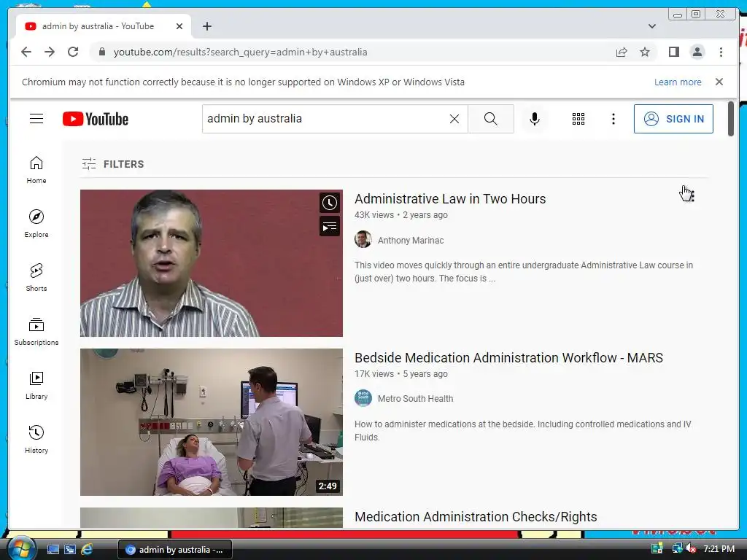This screenshot has height=560, width=747.
Task: Start voice search with the microphone icon
Action: [x=535, y=119]
